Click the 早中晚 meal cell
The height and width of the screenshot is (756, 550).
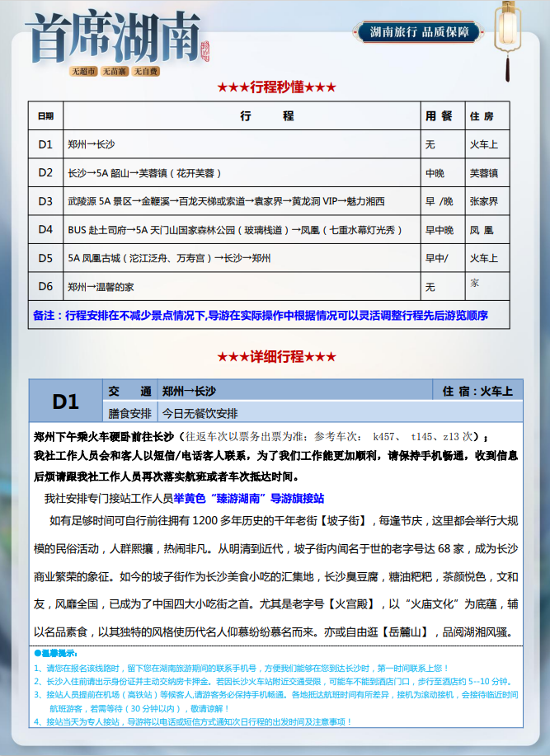click(x=443, y=229)
